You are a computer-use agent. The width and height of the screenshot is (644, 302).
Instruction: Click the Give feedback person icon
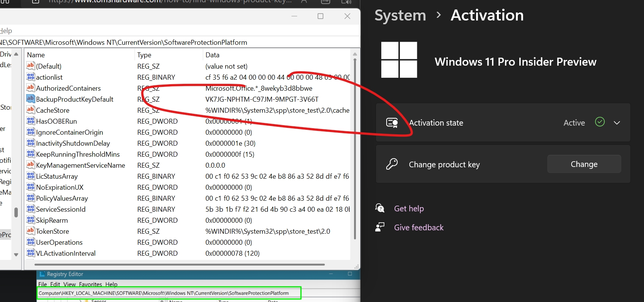(x=380, y=227)
